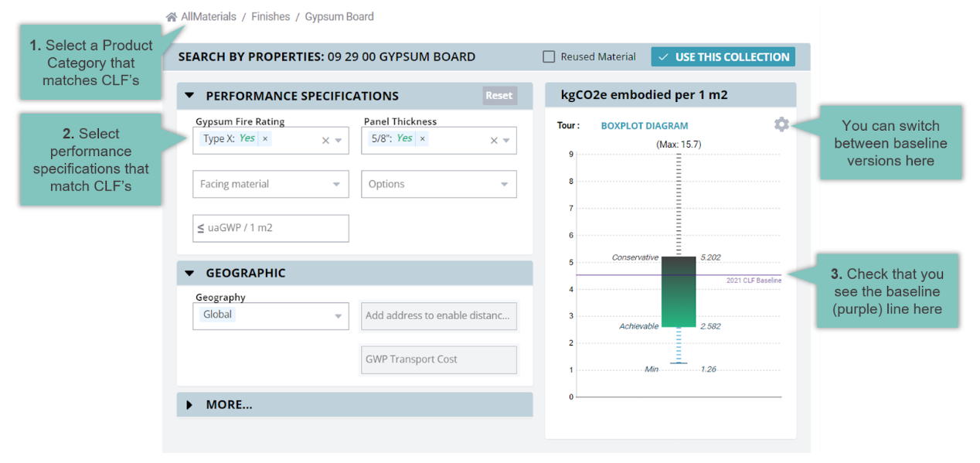Click the uaGWP per 1 m2 field
Image resolution: width=980 pixels, height=463 pixels.
click(271, 229)
